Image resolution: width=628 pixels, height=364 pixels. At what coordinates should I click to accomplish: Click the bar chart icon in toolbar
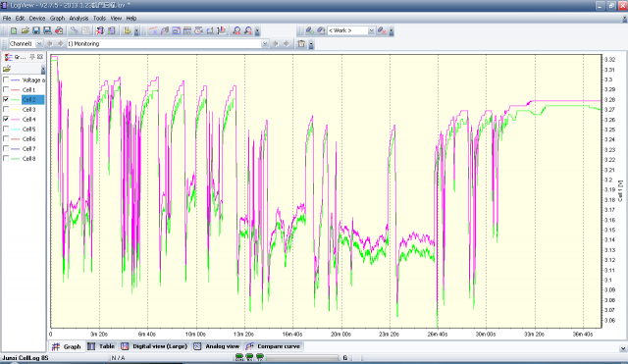pos(222,30)
